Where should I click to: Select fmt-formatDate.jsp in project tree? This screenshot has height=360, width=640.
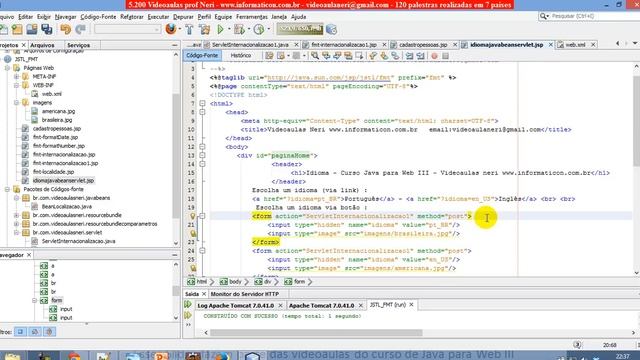click(55, 137)
